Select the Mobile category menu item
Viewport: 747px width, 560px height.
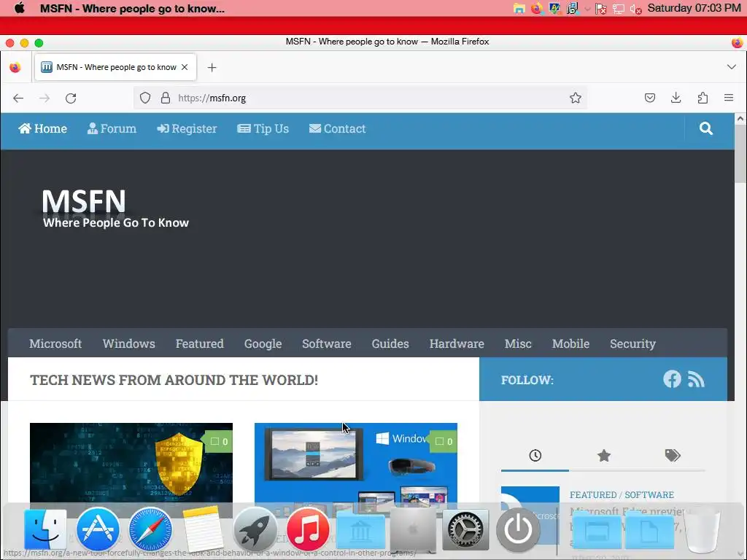(570, 344)
